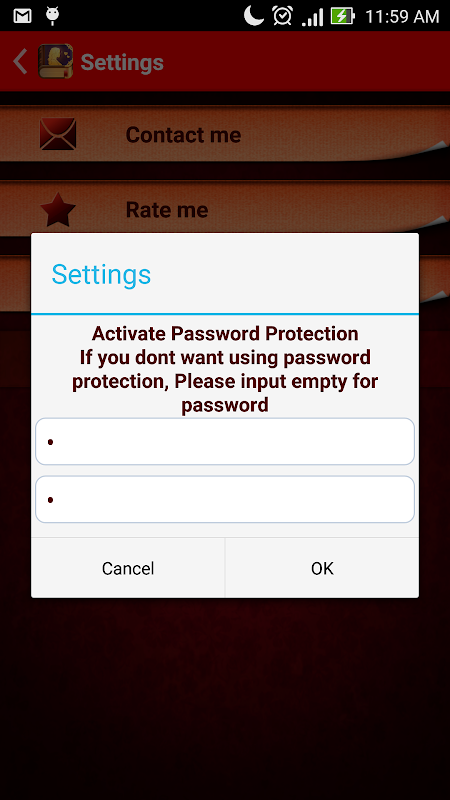This screenshot has width=450, height=800.
Task: Tap the crescent moon do-not-disturb icon
Action: (254, 15)
